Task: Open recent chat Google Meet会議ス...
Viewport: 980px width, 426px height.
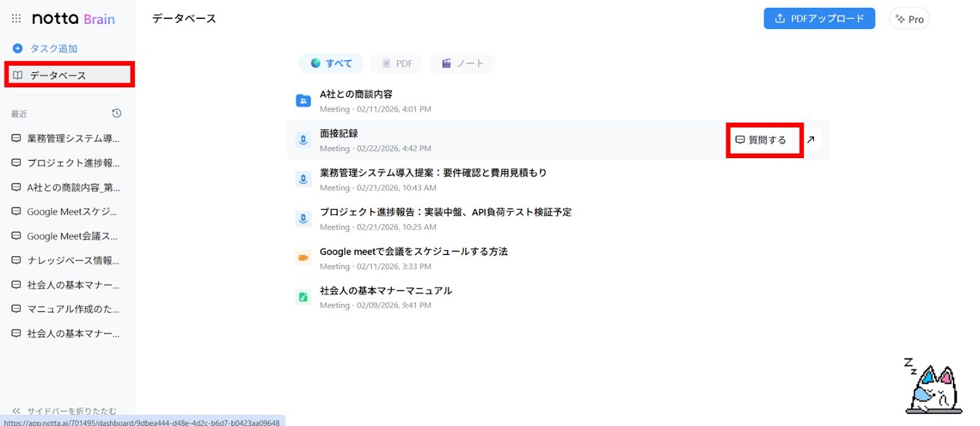Action: (x=66, y=236)
